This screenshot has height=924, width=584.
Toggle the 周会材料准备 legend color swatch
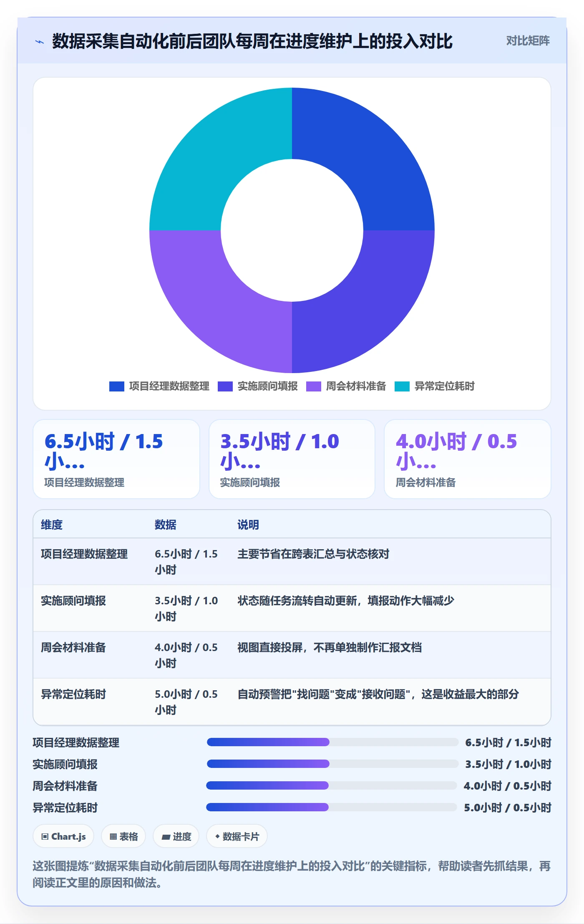click(314, 386)
